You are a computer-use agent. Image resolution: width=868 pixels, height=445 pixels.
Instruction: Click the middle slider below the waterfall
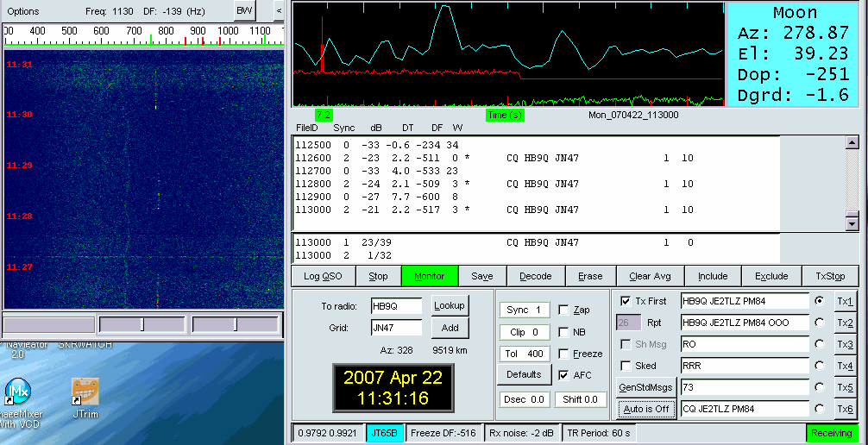142,325
